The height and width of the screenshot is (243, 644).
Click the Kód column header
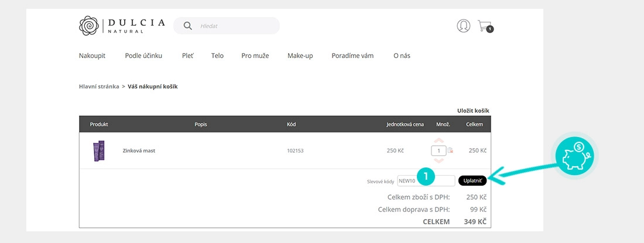click(291, 124)
